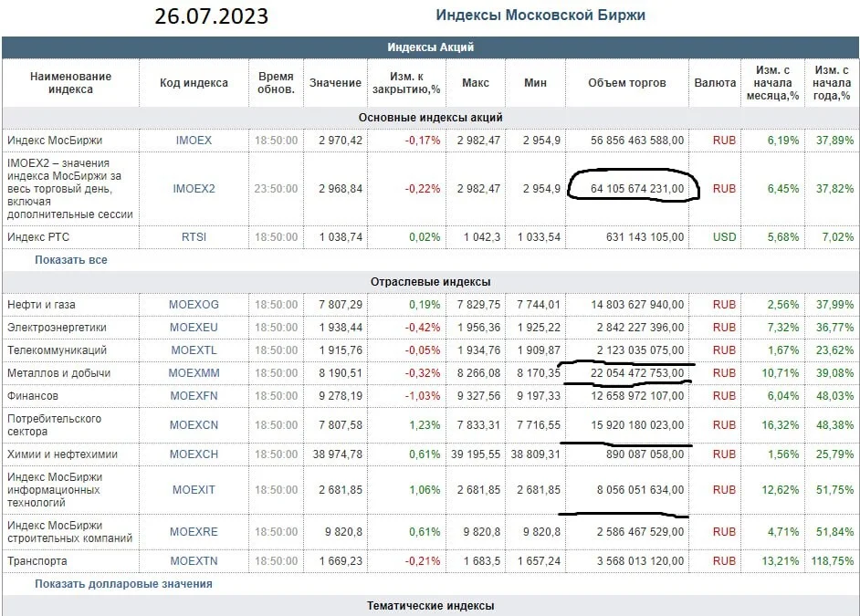
Task: Click the 'Код индекса' column header
Action: coord(194,83)
